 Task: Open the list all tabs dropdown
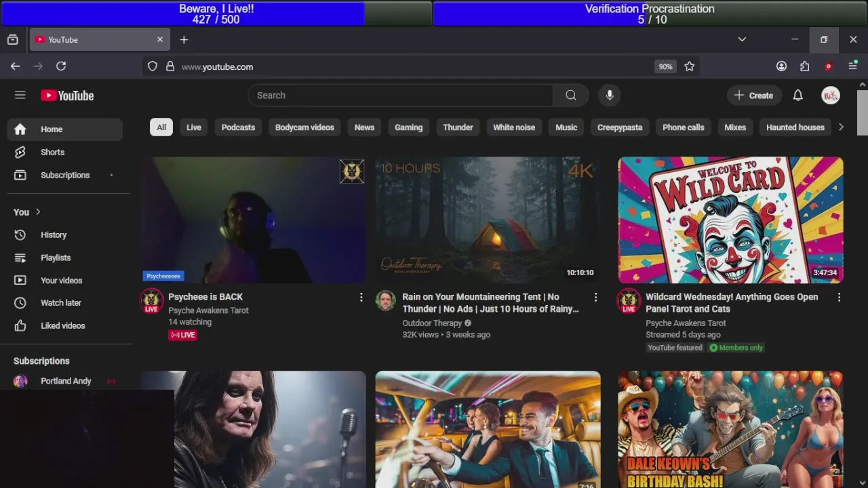[742, 40]
